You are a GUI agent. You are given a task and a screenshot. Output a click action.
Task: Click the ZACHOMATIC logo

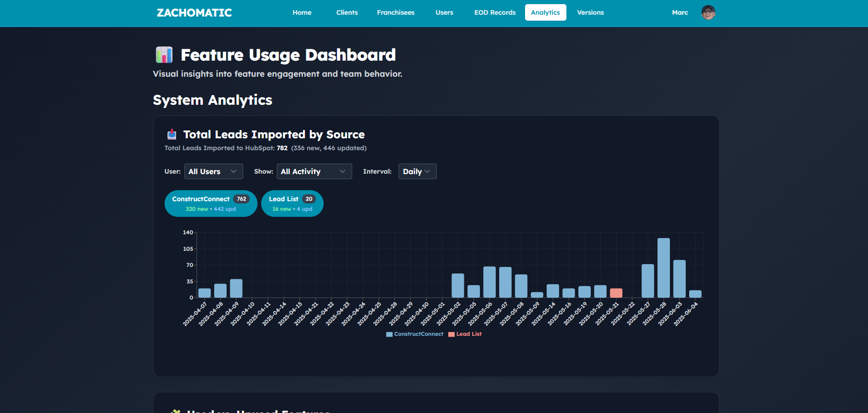click(x=194, y=13)
